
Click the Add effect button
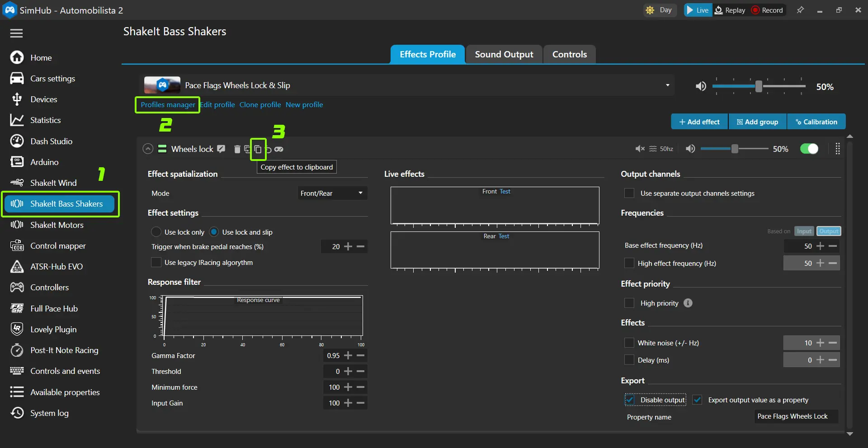coord(699,122)
